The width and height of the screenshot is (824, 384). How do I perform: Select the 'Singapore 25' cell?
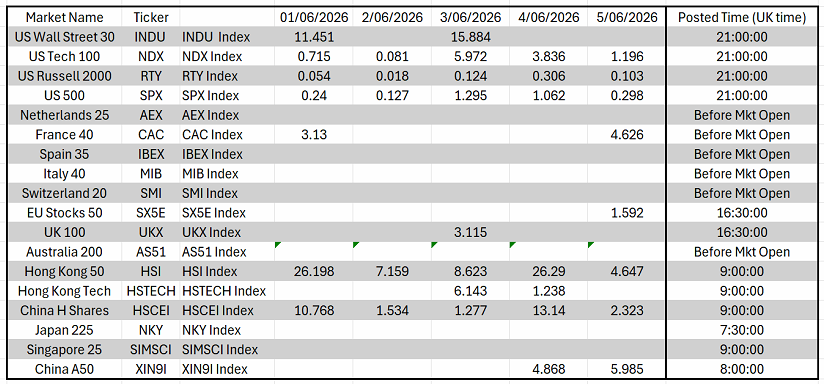coord(65,349)
